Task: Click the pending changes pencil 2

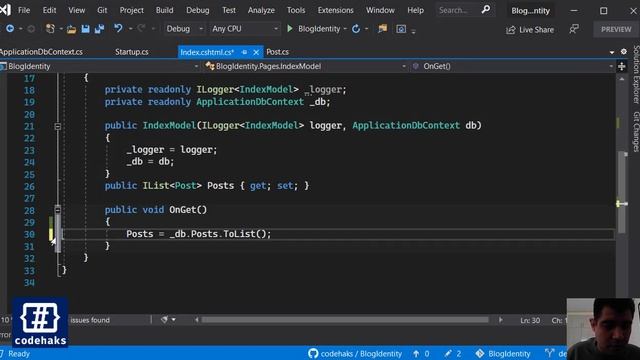Action: tap(453, 353)
